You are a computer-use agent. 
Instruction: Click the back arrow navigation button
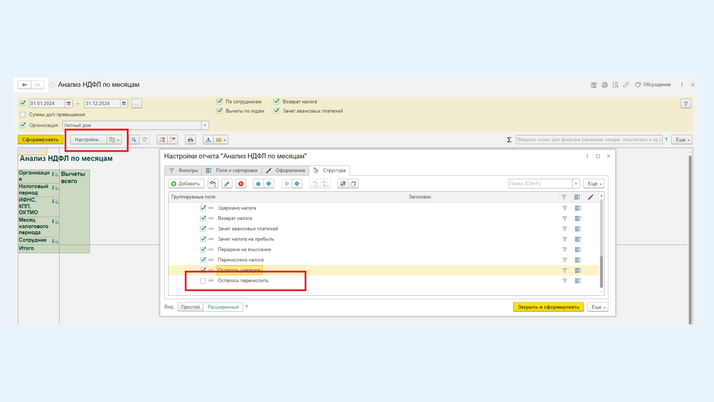[25, 85]
